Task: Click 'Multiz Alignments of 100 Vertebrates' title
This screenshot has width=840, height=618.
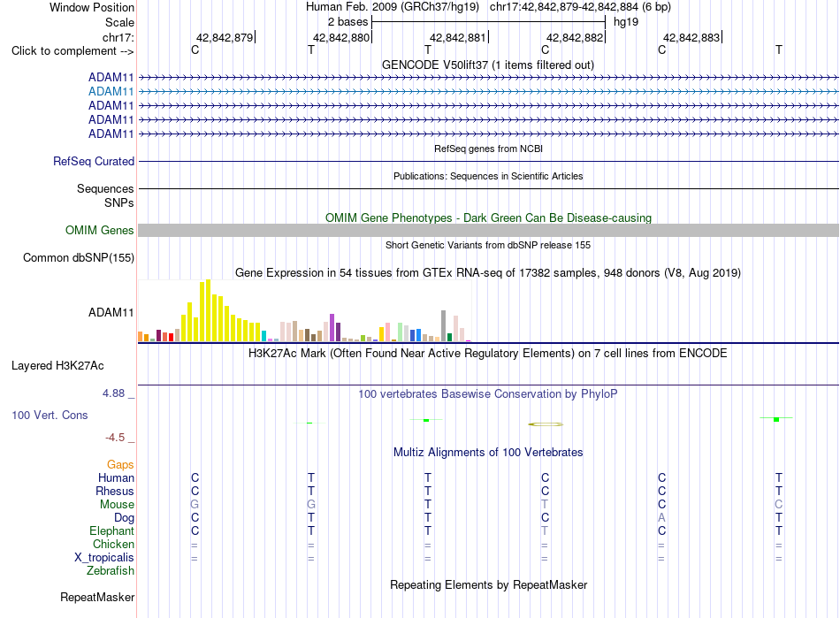Action: [x=488, y=452]
